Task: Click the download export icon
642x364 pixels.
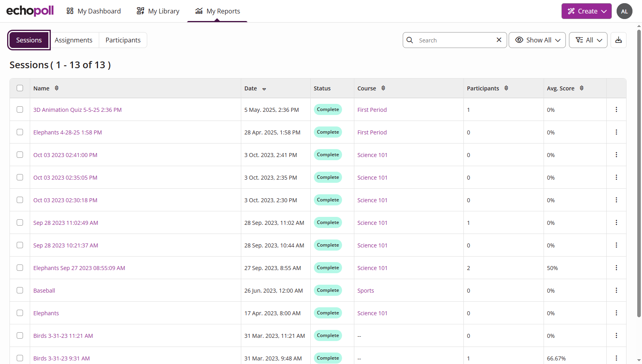Action: pyautogui.click(x=619, y=40)
